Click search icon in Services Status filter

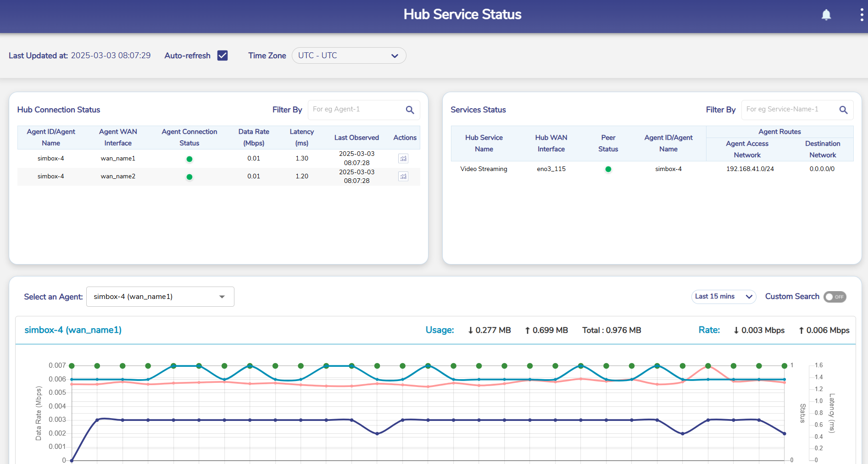pos(843,110)
